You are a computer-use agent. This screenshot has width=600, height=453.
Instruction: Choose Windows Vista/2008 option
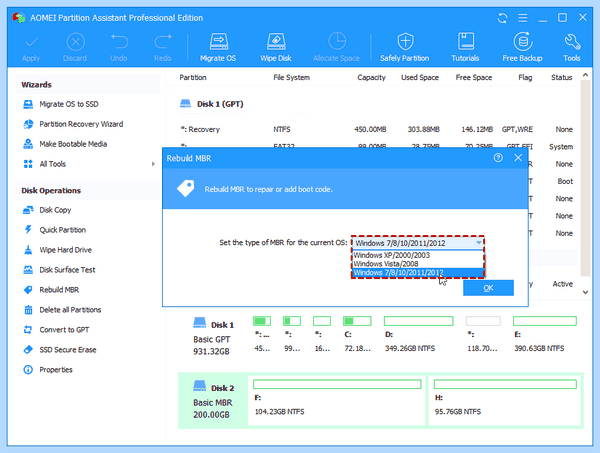coord(418,264)
